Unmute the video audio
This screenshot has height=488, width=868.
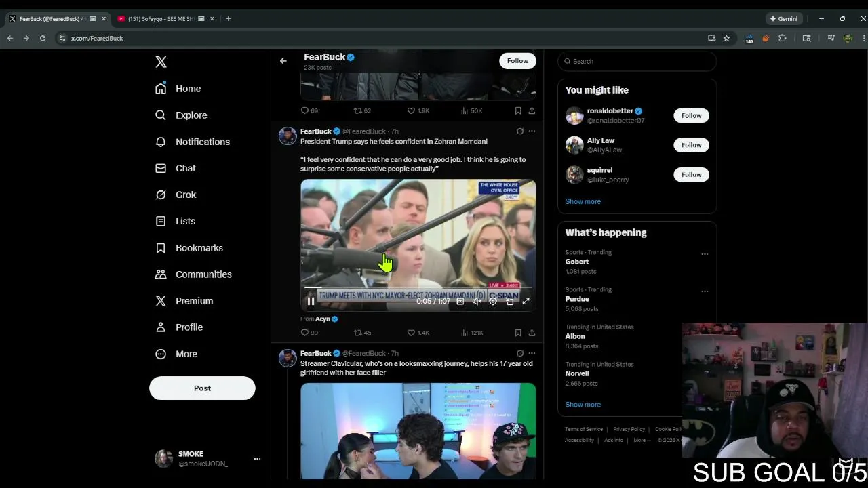click(x=477, y=302)
